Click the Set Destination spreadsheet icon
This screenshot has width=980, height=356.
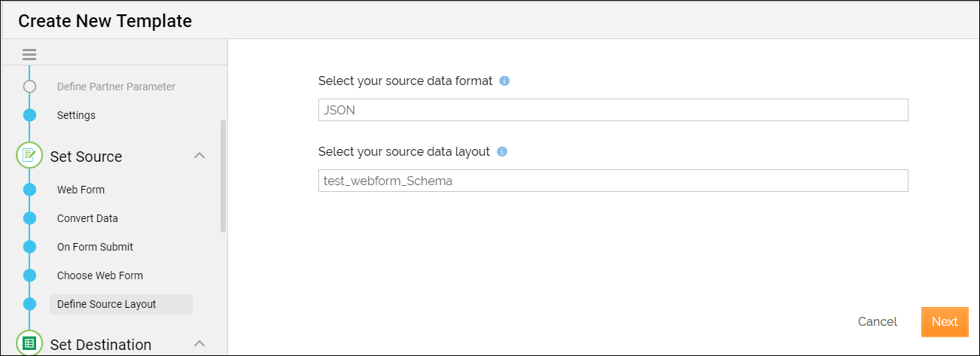click(29, 344)
